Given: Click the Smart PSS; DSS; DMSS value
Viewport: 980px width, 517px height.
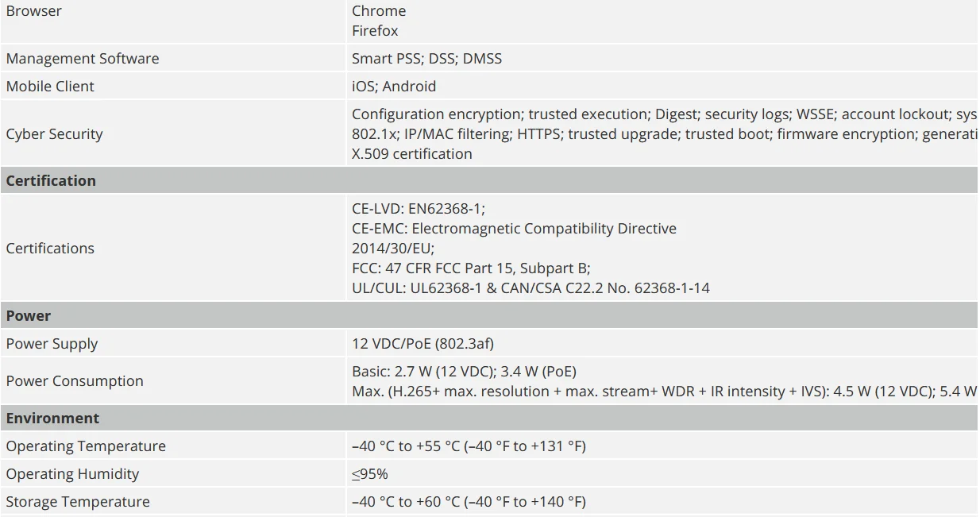Looking at the screenshot, I should [426, 59].
